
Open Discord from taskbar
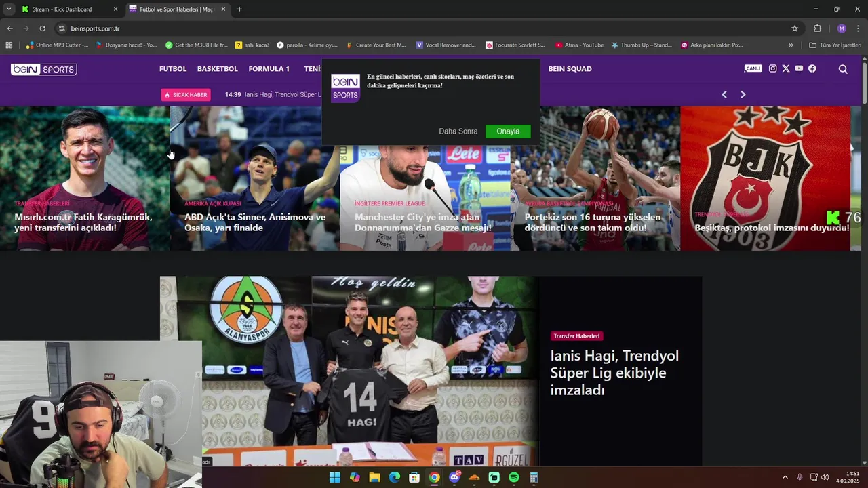coord(454,477)
